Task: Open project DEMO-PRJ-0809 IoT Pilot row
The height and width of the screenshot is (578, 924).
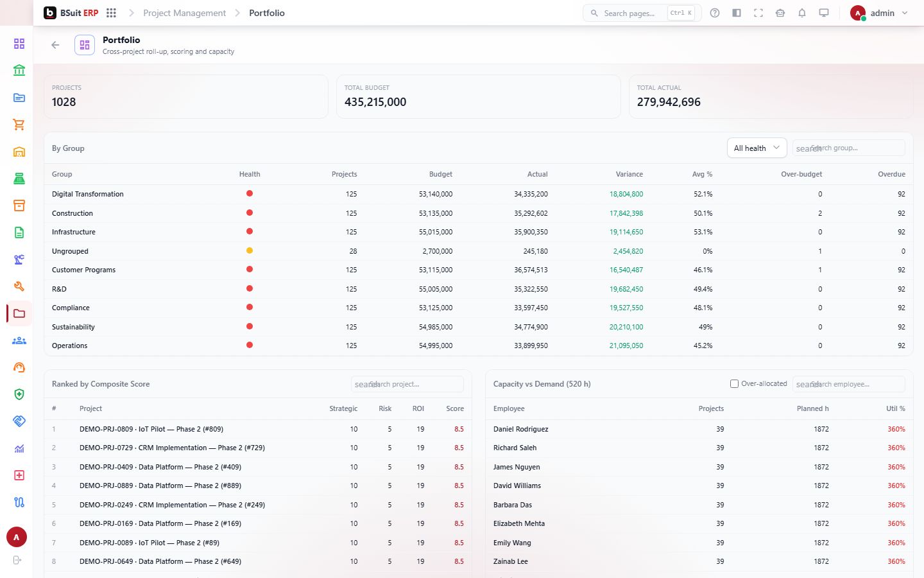Action: (258, 429)
